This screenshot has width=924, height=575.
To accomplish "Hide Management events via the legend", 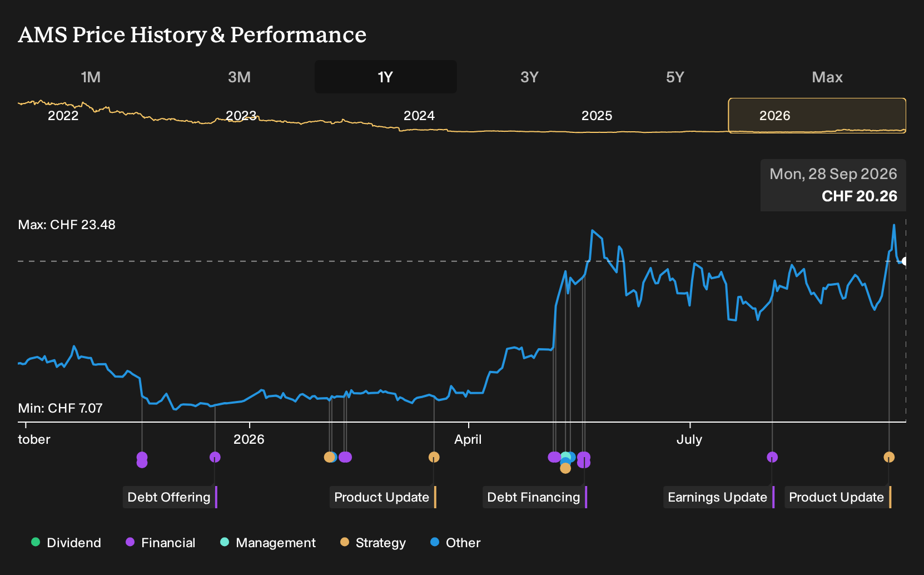I will tap(268, 543).
